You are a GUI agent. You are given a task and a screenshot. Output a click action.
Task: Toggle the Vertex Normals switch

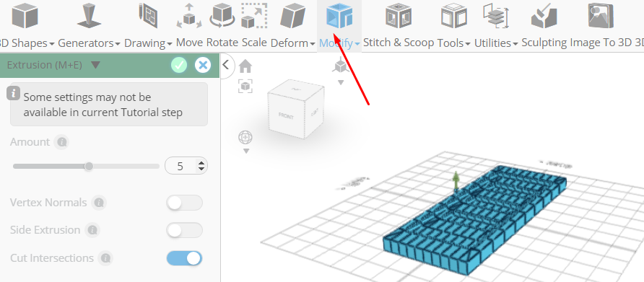pyautogui.click(x=184, y=203)
